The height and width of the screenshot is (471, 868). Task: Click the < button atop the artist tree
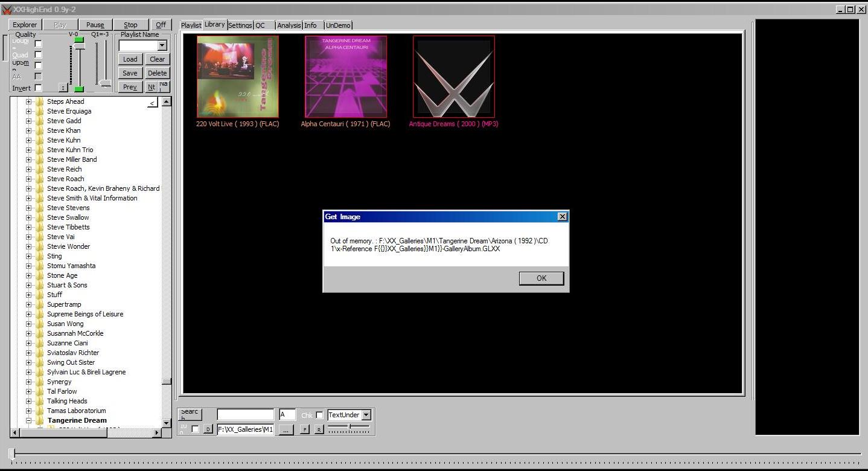[x=153, y=103]
